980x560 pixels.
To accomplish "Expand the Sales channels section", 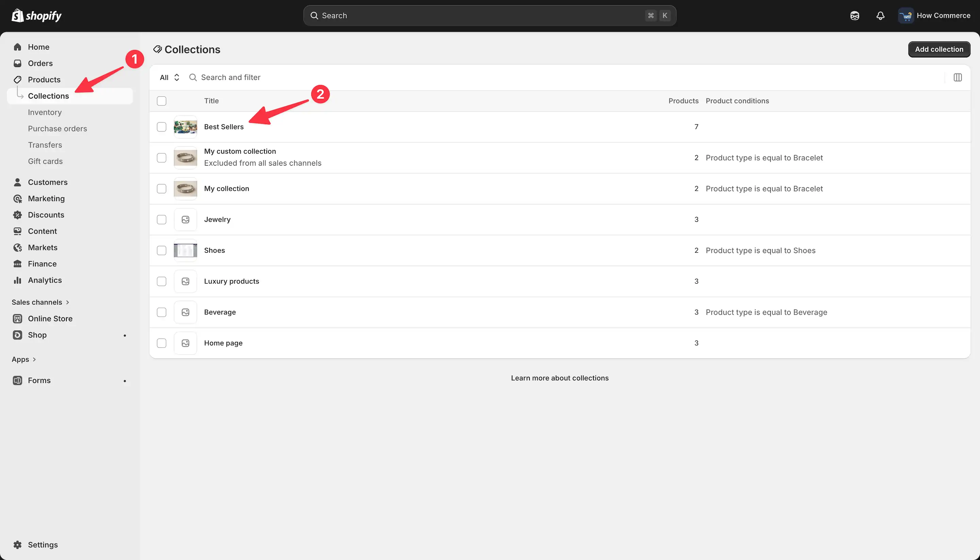I will 40,302.
